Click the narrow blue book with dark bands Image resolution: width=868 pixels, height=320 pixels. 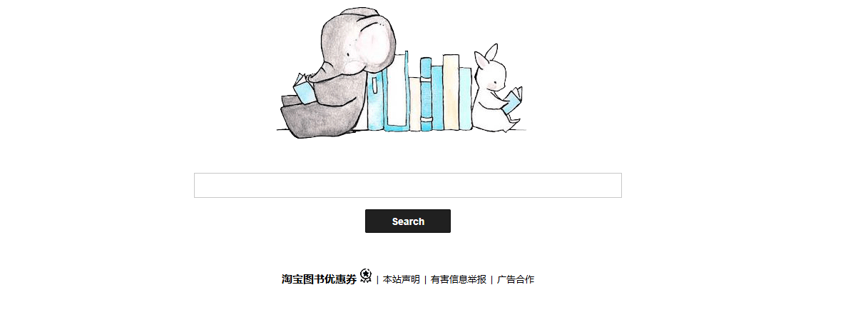[427, 94]
